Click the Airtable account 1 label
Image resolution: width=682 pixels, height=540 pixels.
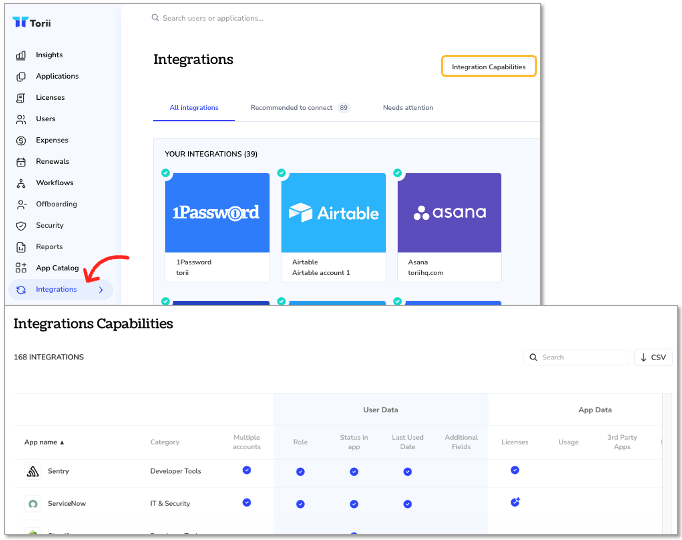tap(321, 273)
